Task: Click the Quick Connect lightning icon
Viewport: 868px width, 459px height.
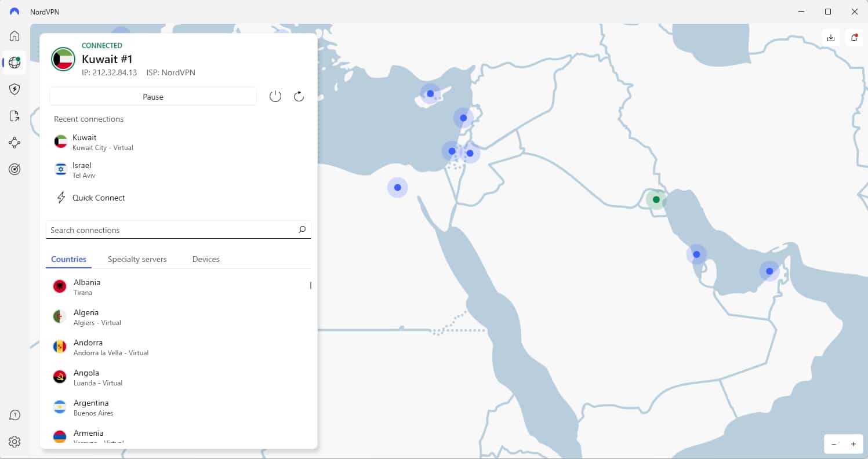Action: pos(61,198)
